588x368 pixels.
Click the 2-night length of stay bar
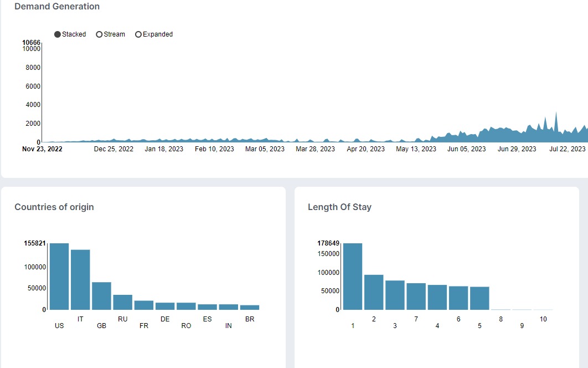374,292
